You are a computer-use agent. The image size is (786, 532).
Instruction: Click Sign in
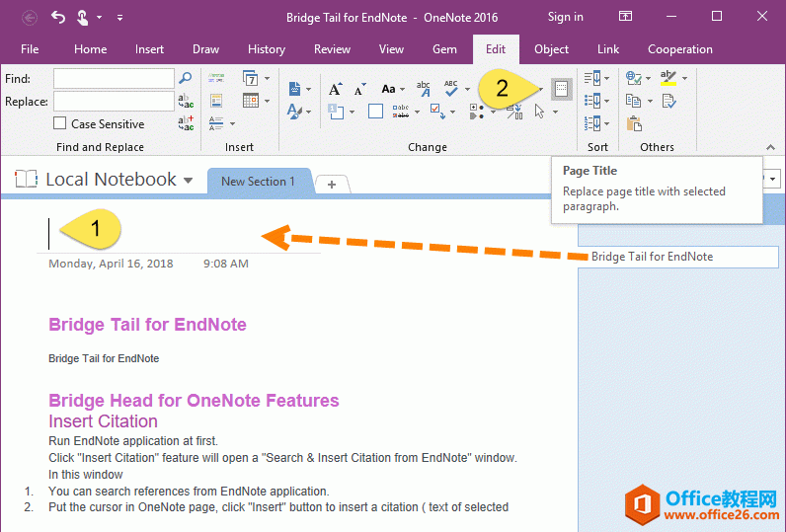pos(566,17)
